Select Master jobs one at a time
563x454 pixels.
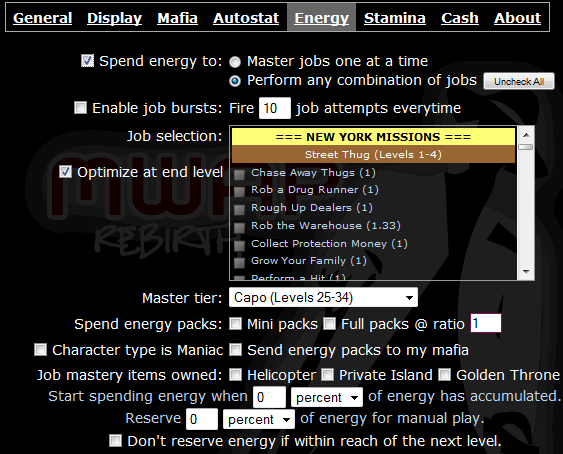[235, 62]
